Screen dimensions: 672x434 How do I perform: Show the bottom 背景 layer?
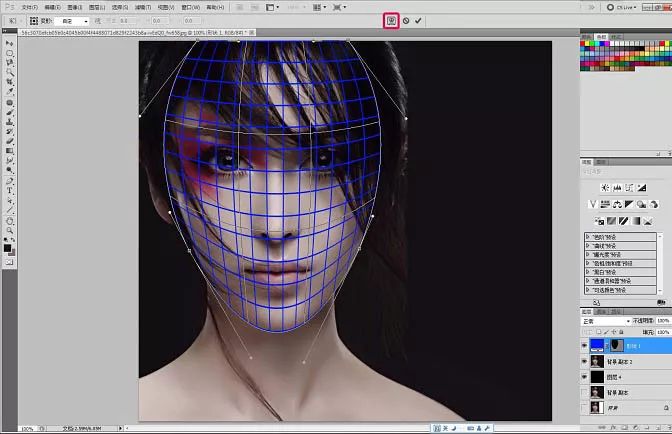(584, 407)
